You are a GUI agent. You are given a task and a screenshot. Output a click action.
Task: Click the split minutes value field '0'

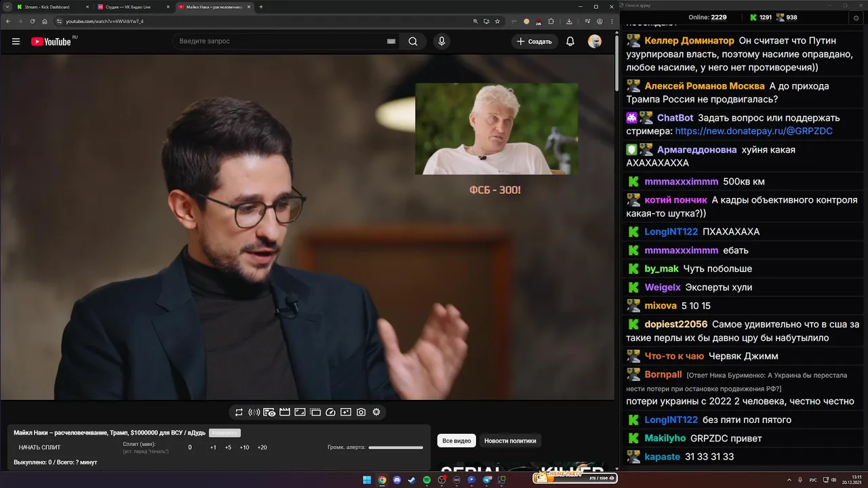tap(190, 447)
